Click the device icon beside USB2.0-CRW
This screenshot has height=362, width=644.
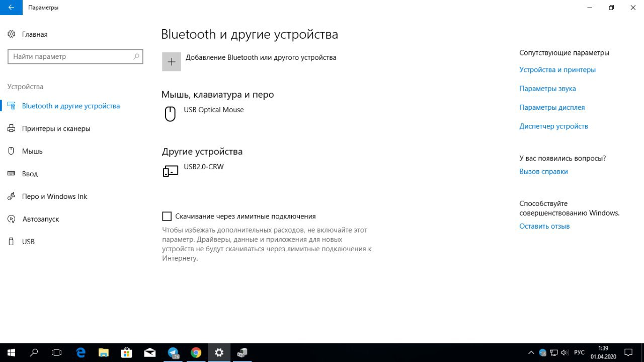171,171
